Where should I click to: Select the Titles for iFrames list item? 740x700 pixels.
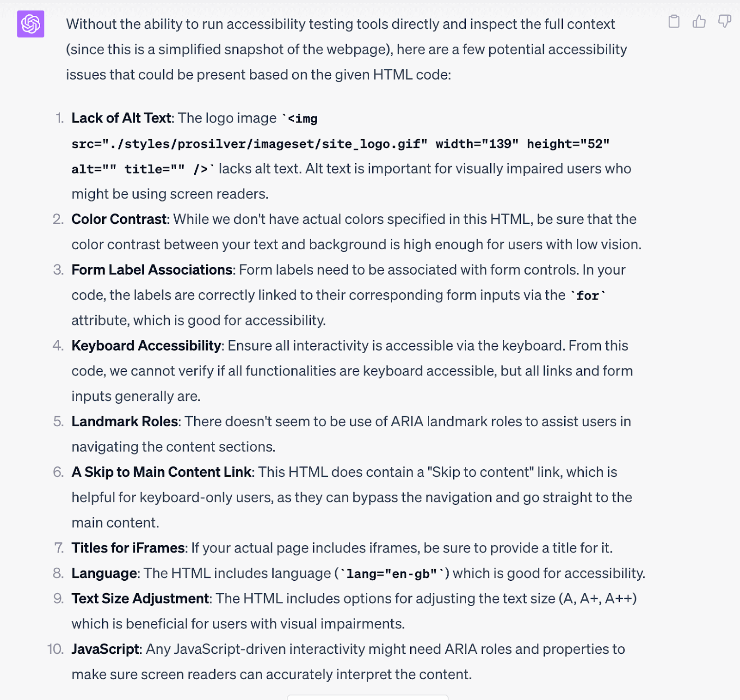pos(128,548)
